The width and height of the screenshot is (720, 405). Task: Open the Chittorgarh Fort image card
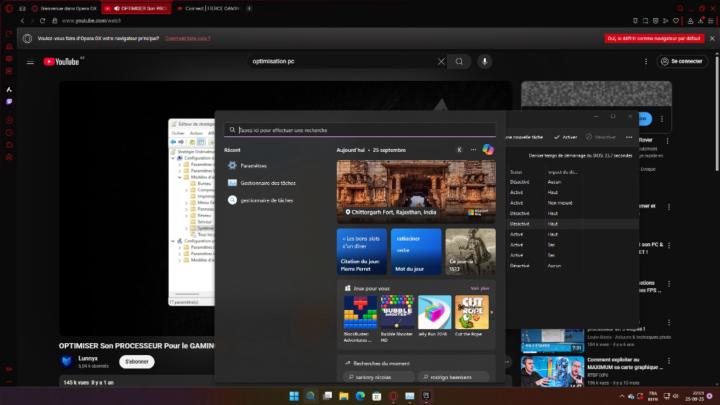pos(415,190)
